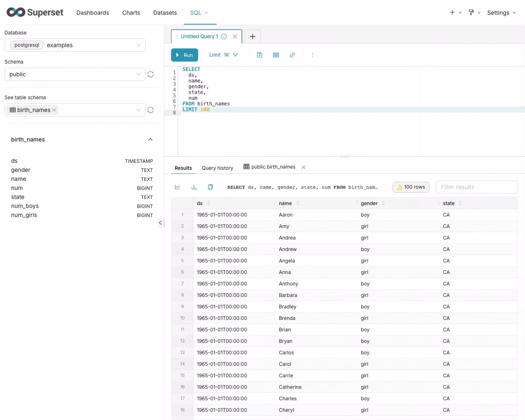Refresh the schema list icon
Screen dimensions: 525x420
point(151,74)
